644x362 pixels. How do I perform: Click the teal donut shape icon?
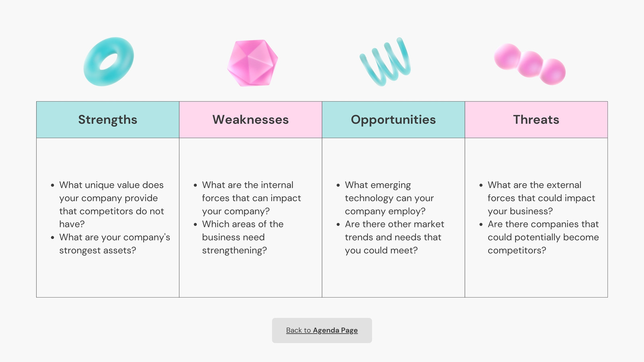[x=108, y=62]
